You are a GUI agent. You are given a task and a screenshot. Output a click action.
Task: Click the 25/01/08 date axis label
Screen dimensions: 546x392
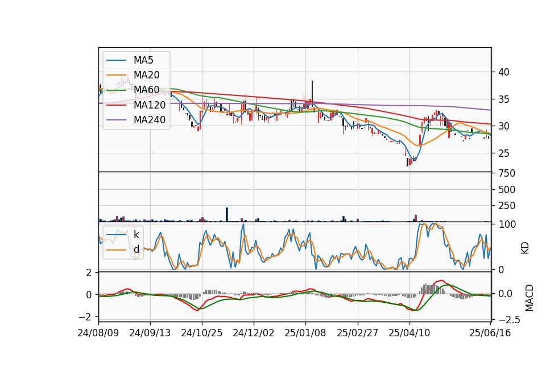305,333
